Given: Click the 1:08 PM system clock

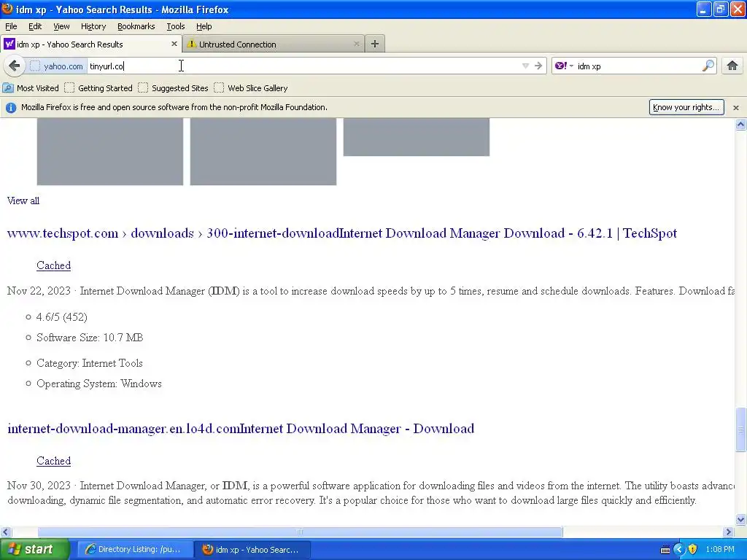Looking at the screenshot, I should pyautogui.click(x=720, y=549).
